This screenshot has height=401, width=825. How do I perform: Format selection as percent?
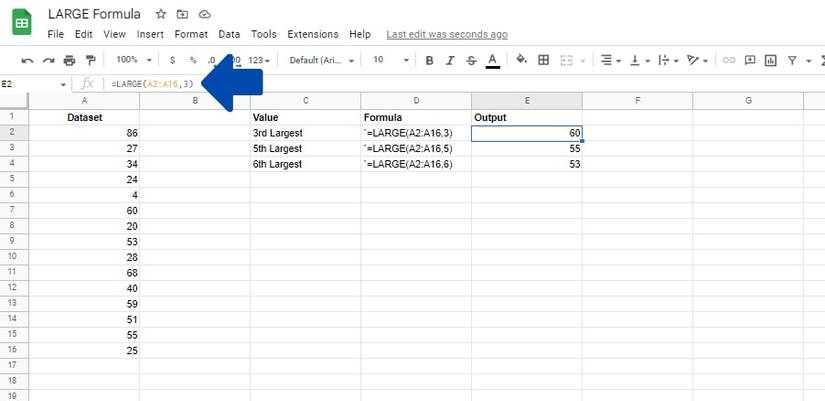[x=193, y=61]
